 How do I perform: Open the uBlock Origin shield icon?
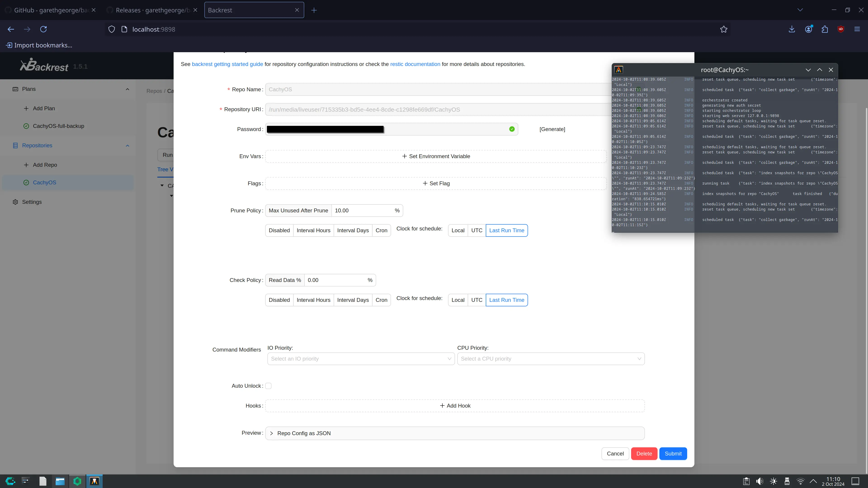841,29
